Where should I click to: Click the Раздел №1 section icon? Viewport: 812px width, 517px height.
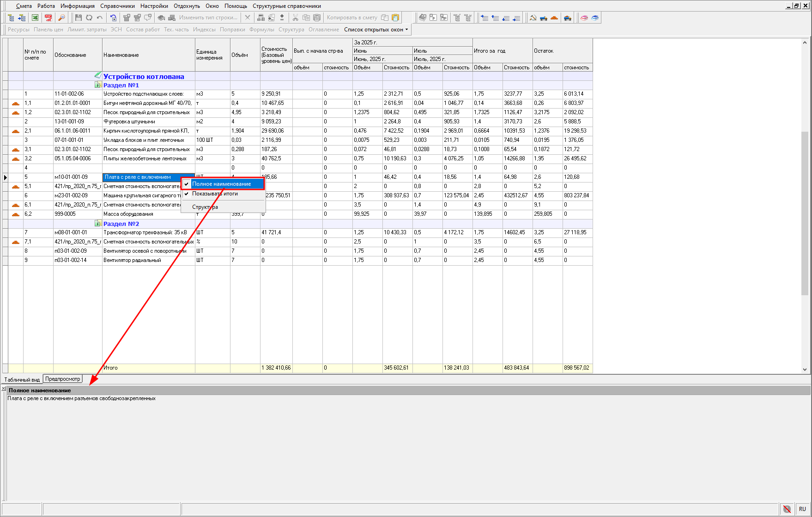coord(98,85)
